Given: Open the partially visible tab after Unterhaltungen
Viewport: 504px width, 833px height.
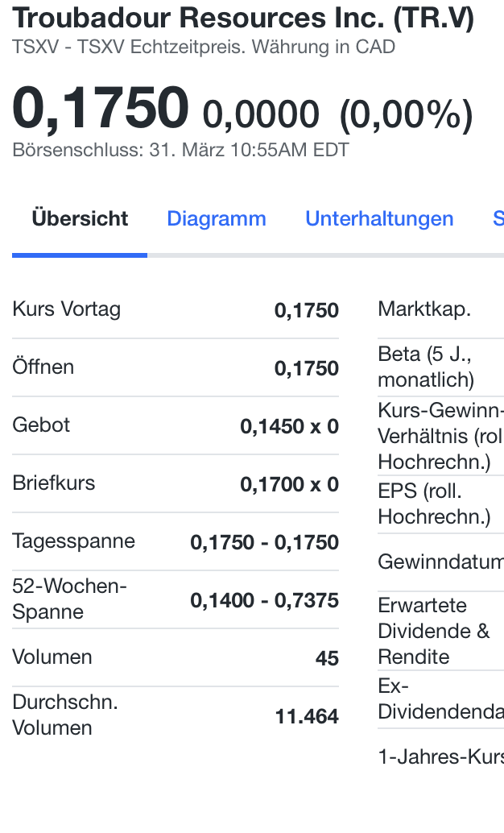Looking at the screenshot, I should click(x=498, y=218).
